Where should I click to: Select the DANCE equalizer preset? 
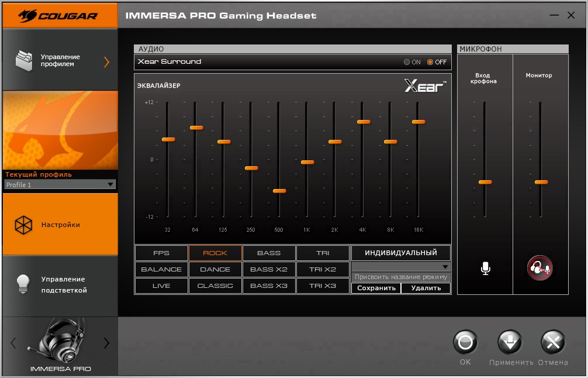click(215, 270)
